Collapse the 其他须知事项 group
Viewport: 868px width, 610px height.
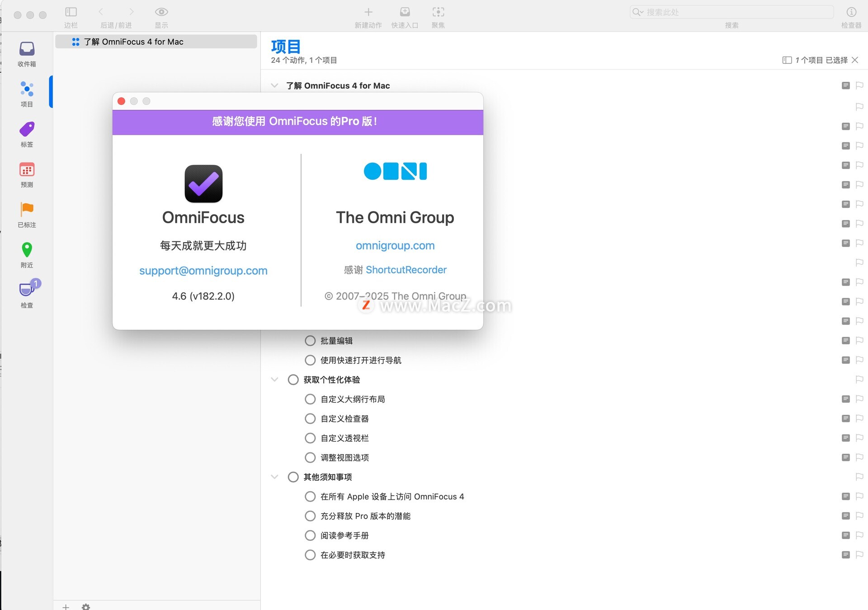[x=274, y=477]
